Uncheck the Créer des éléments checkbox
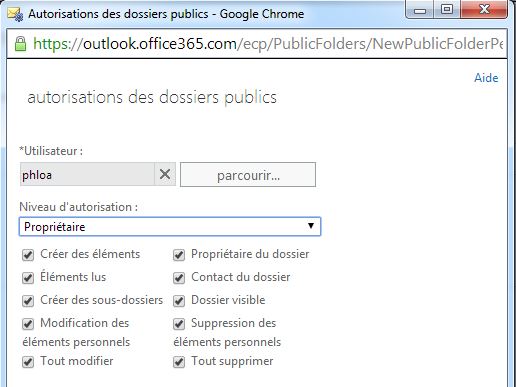This screenshot has height=387, width=516. click(x=28, y=255)
